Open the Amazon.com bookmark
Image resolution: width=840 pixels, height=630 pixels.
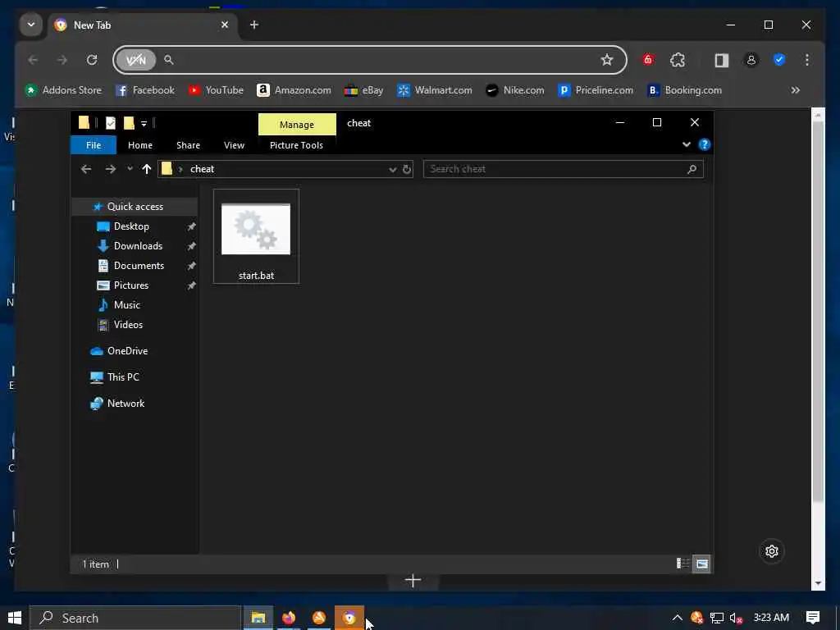(x=294, y=90)
